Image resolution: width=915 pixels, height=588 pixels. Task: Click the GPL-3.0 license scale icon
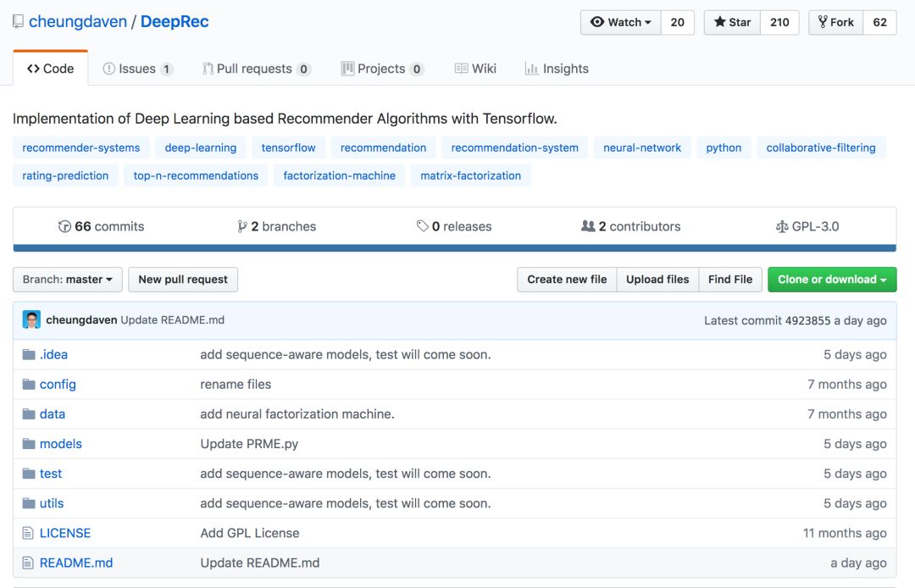(x=782, y=226)
